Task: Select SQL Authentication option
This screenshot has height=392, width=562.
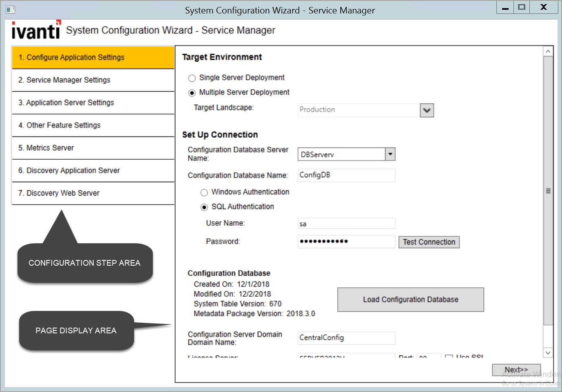Action: (204, 207)
